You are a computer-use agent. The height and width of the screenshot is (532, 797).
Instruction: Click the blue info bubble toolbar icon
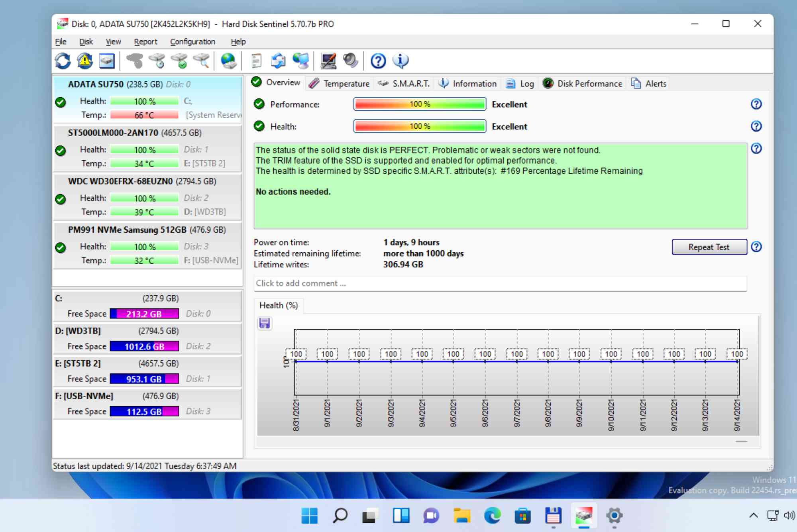400,61
